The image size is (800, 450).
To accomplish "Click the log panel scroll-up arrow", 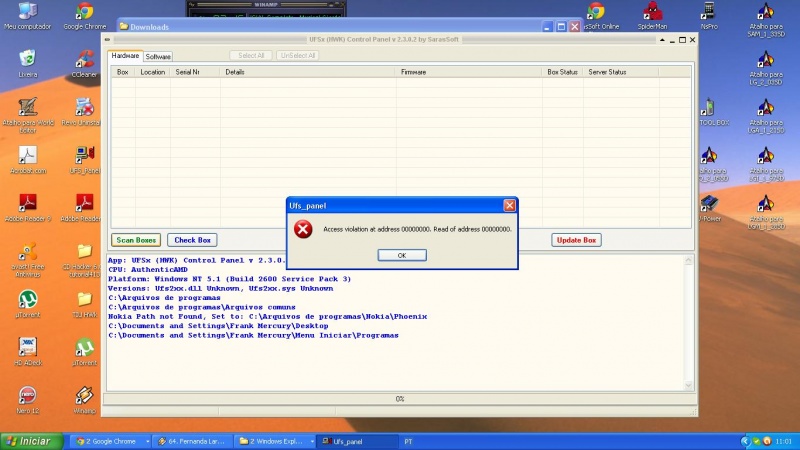I will 688,260.
